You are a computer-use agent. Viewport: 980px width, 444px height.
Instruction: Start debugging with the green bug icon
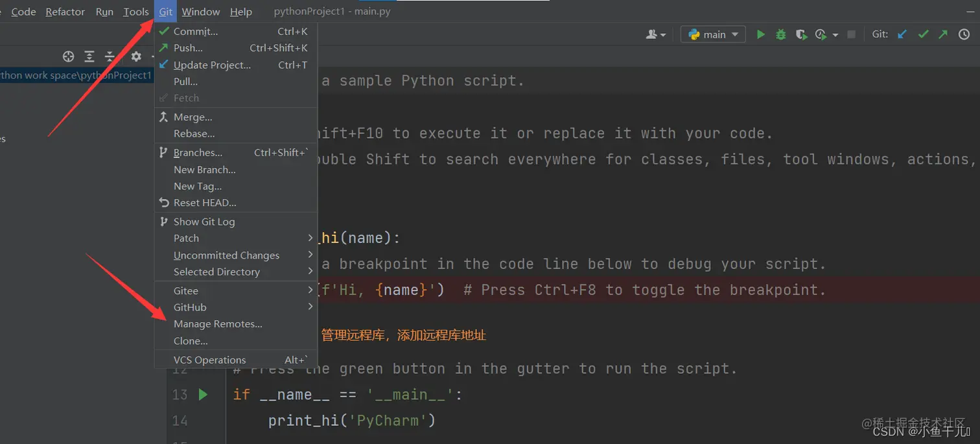[781, 34]
